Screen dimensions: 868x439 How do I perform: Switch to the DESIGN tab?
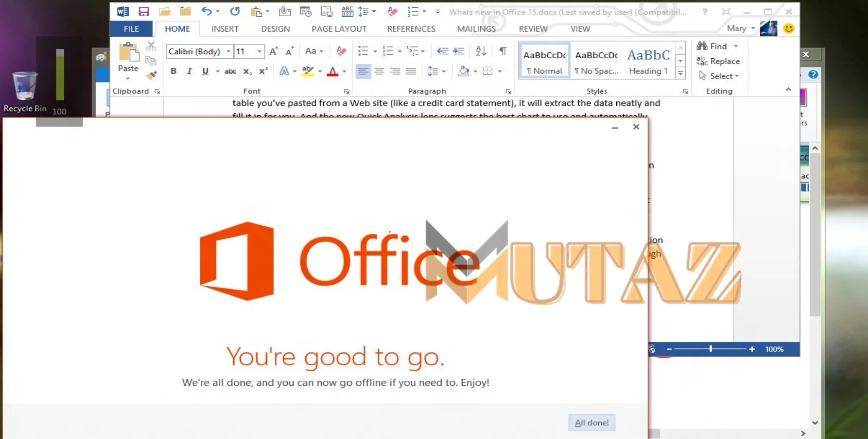275,29
